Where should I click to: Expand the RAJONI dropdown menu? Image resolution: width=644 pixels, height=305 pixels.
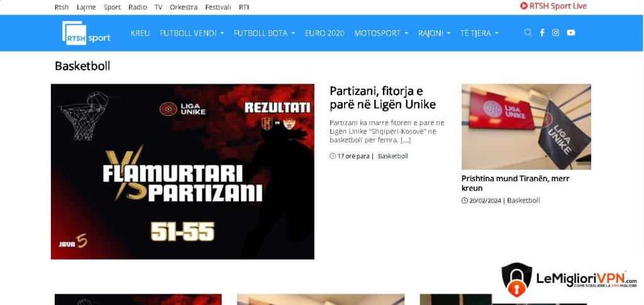click(434, 33)
